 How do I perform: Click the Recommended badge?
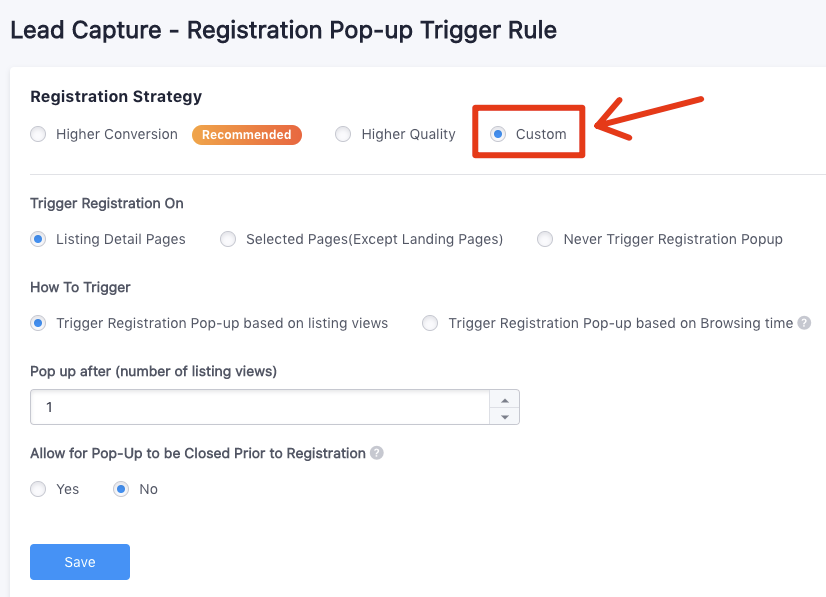coord(246,133)
